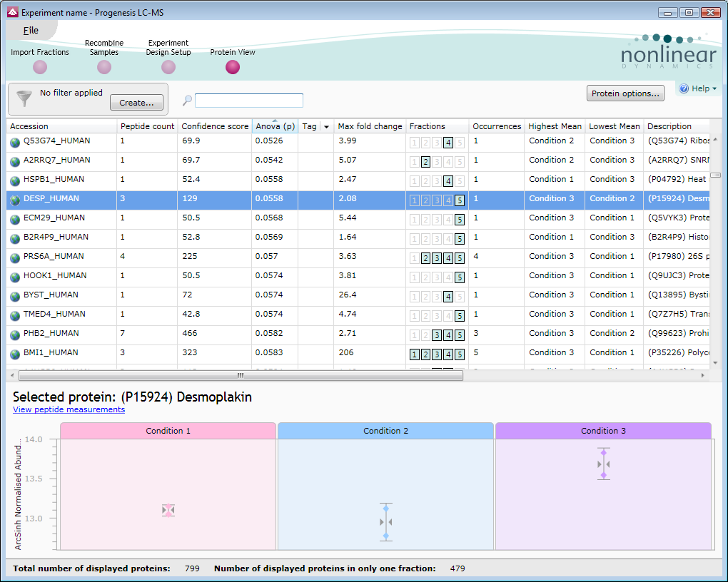728x582 pixels.
Task: Click vertical scrollbar down arrow
Action: pos(715,363)
